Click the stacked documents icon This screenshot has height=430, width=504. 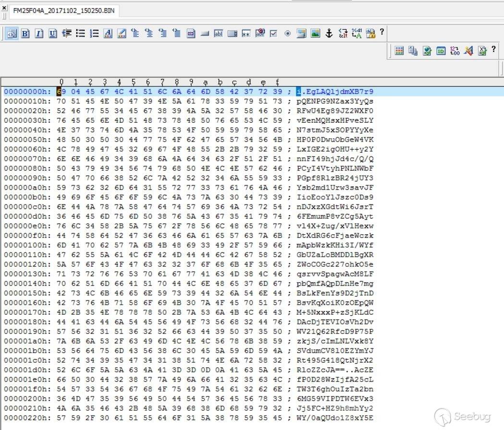[413, 51]
